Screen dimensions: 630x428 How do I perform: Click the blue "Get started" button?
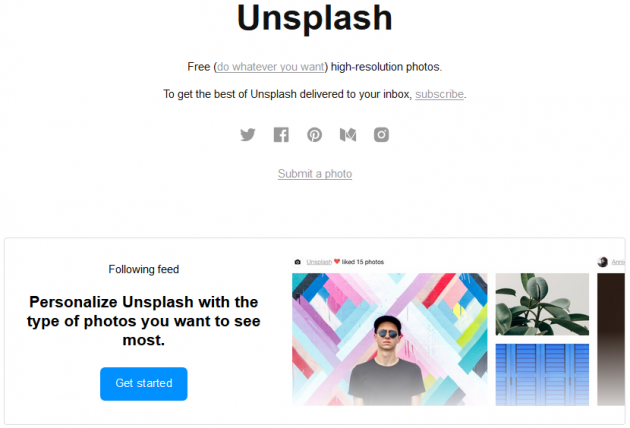(144, 384)
